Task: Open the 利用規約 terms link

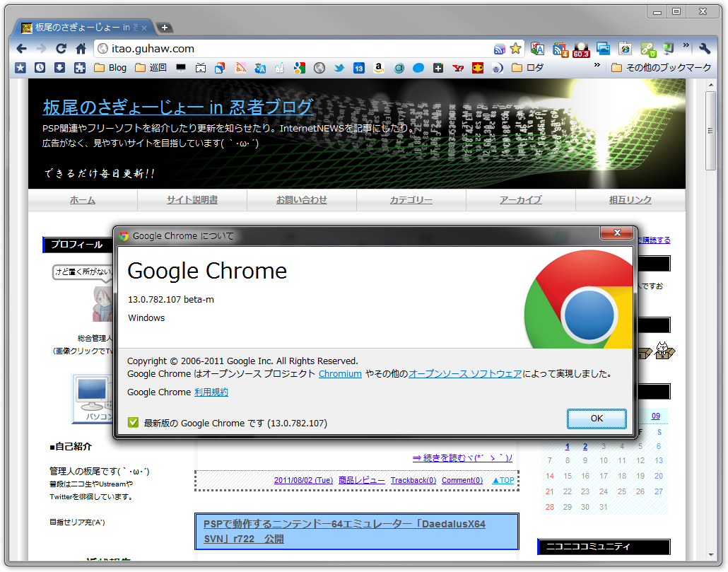Action: coord(211,392)
